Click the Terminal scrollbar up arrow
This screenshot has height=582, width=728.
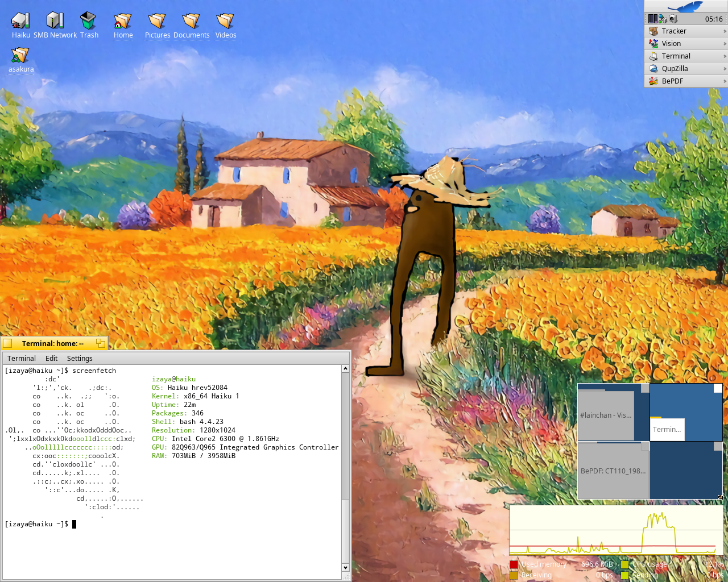(x=345, y=369)
